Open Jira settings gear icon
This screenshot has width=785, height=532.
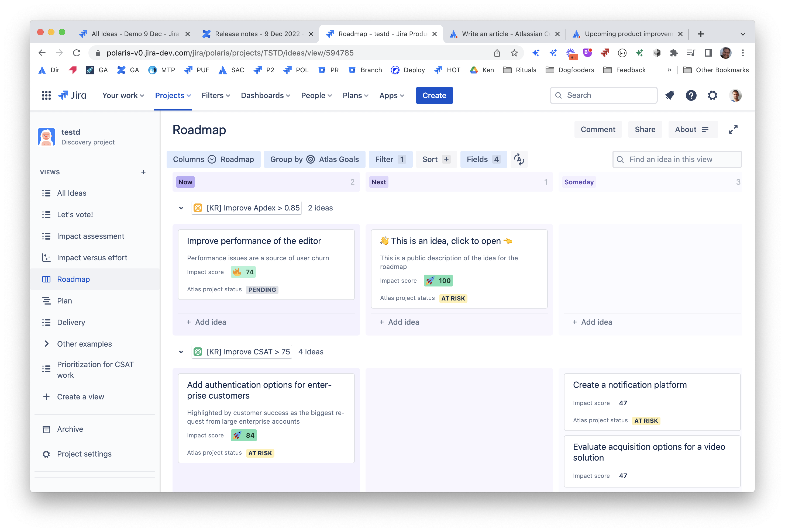712,95
